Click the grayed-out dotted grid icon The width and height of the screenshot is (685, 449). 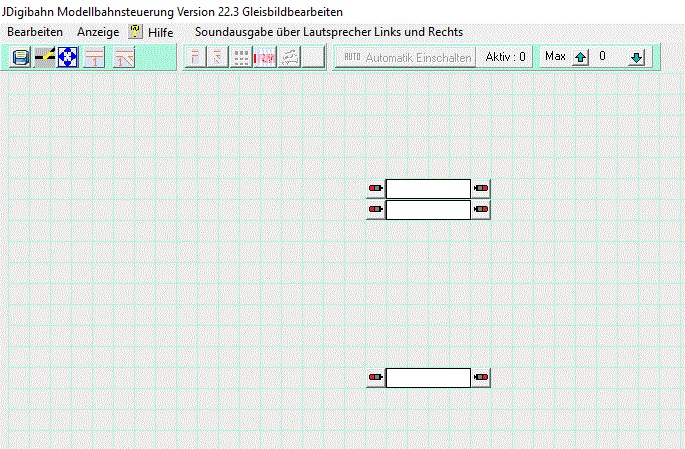click(x=241, y=57)
